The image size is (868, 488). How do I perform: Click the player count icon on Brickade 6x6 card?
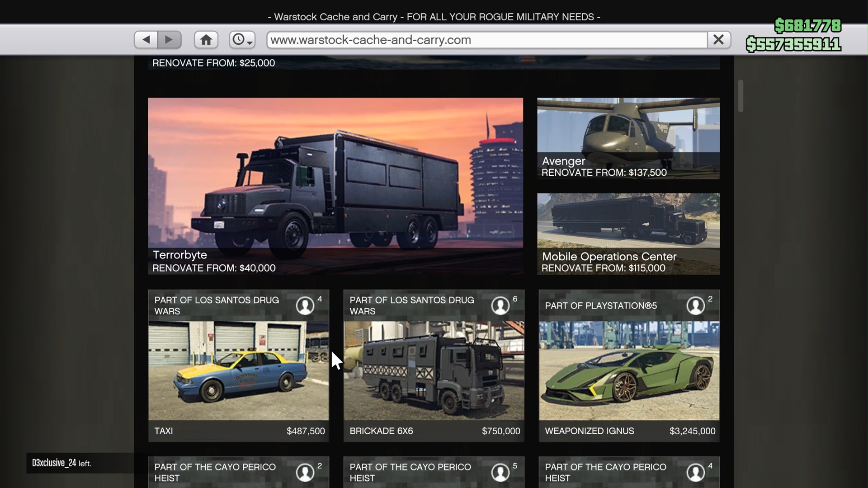pos(500,305)
